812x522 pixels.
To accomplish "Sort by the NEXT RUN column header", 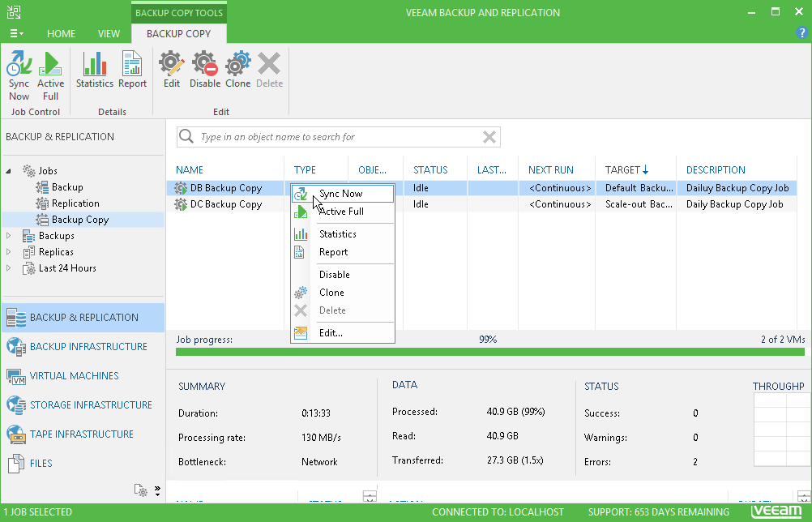I will (551, 170).
